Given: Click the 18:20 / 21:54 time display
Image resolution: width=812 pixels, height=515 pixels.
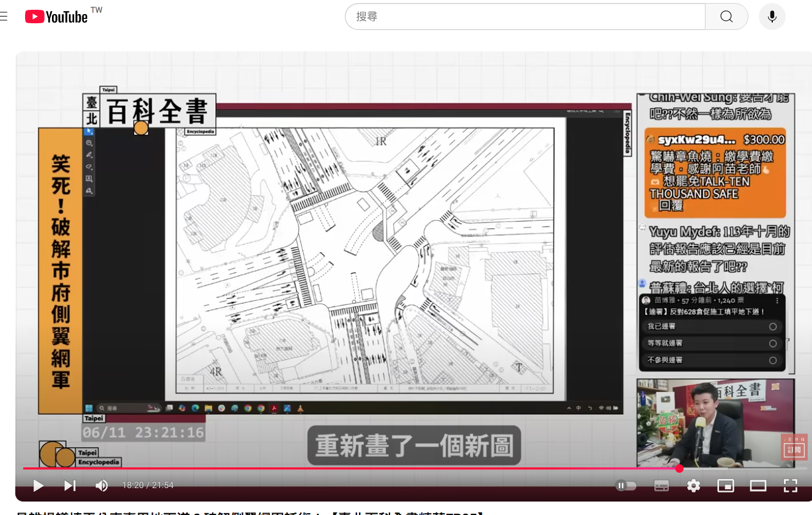Looking at the screenshot, I should 148,486.
